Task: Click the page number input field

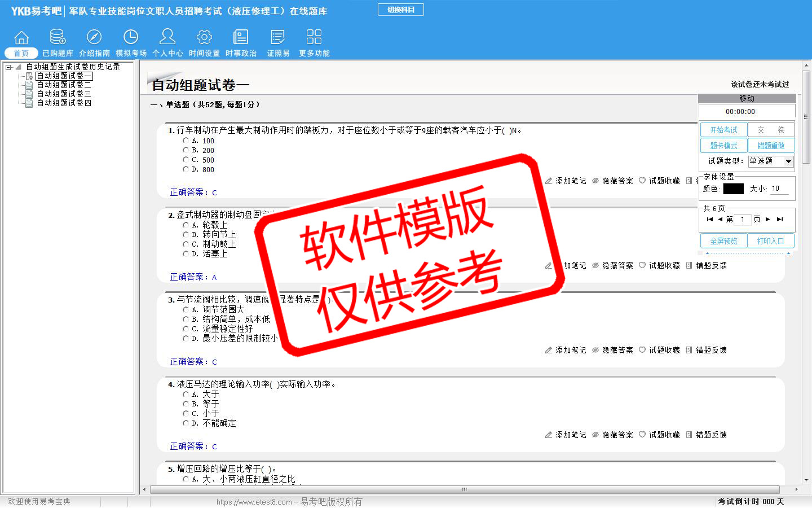Action: (743, 219)
